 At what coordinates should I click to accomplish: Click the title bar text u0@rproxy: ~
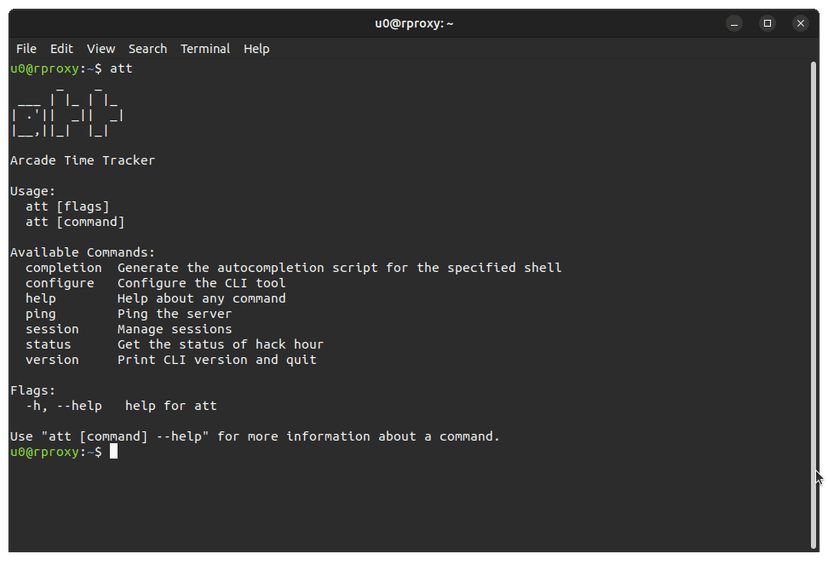click(414, 23)
